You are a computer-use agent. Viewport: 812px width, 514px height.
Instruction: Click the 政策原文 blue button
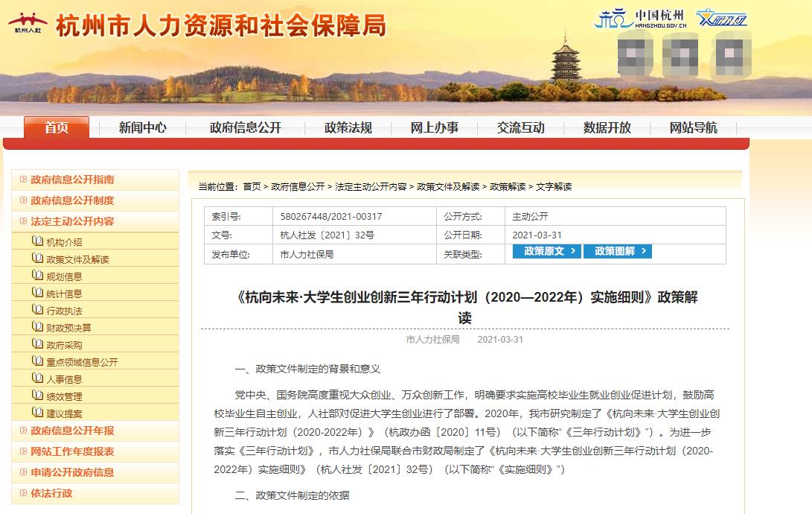[x=547, y=251]
